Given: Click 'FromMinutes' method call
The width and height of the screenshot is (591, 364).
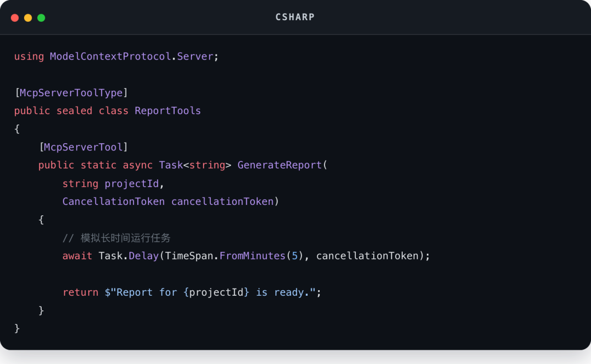Looking at the screenshot, I should pyautogui.click(x=252, y=256).
